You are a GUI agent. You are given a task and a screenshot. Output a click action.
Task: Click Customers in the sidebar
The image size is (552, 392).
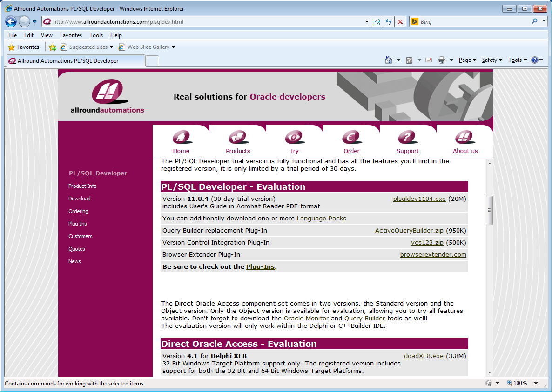click(80, 236)
